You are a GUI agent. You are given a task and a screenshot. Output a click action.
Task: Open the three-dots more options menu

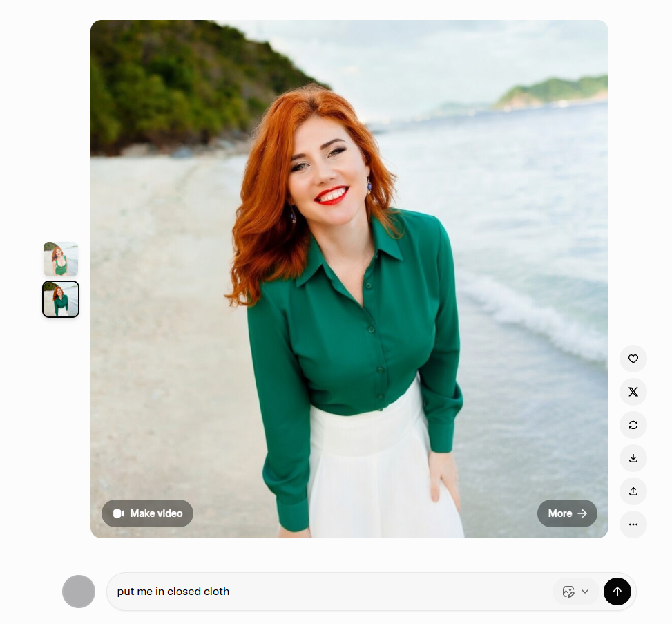633,524
